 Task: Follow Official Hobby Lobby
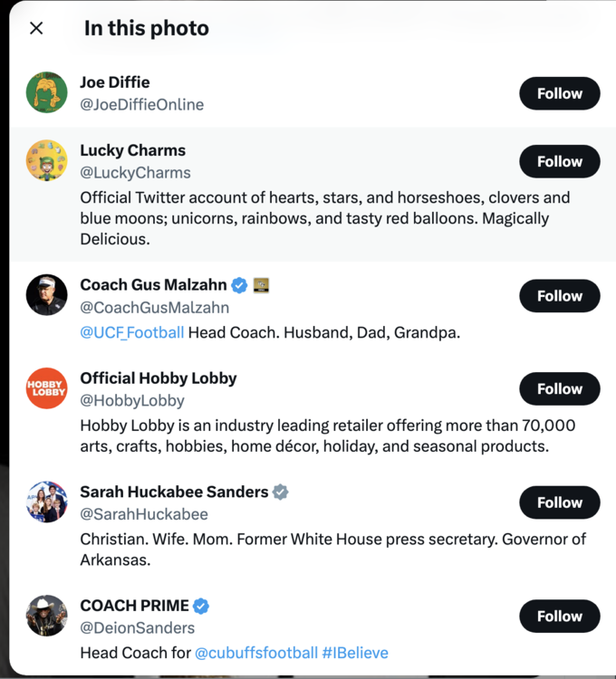(x=559, y=388)
